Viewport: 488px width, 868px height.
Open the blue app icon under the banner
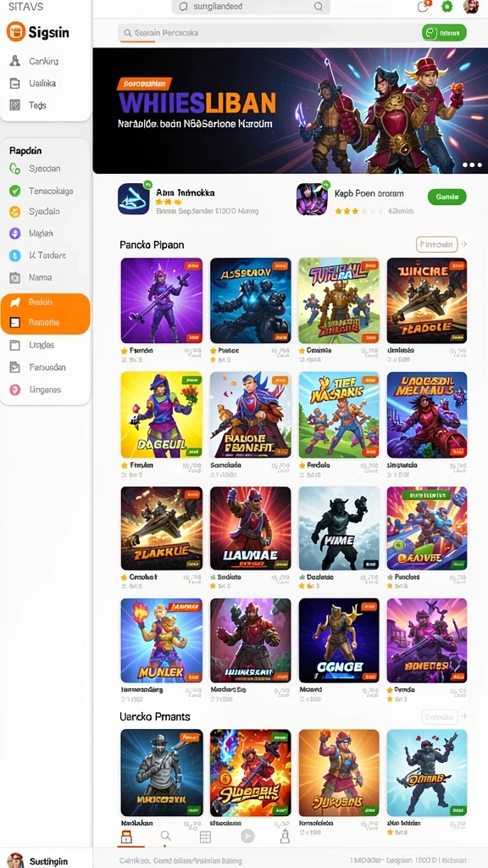(x=134, y=198)
